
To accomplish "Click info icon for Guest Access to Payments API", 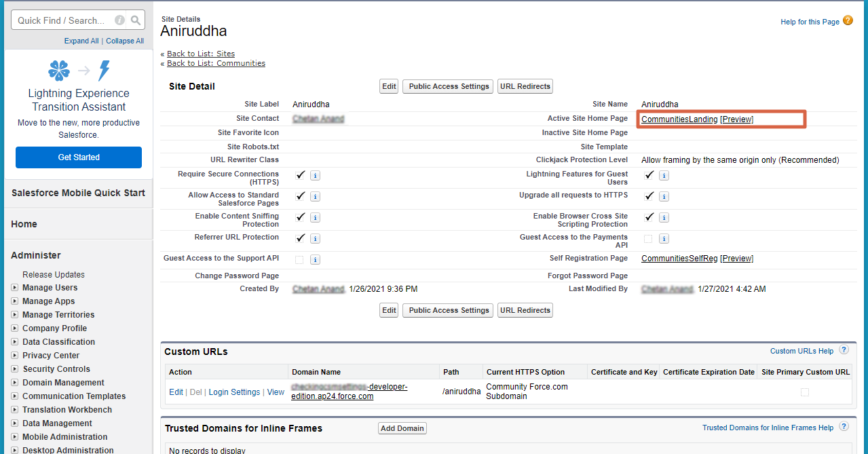I will (x=664, y=238).
